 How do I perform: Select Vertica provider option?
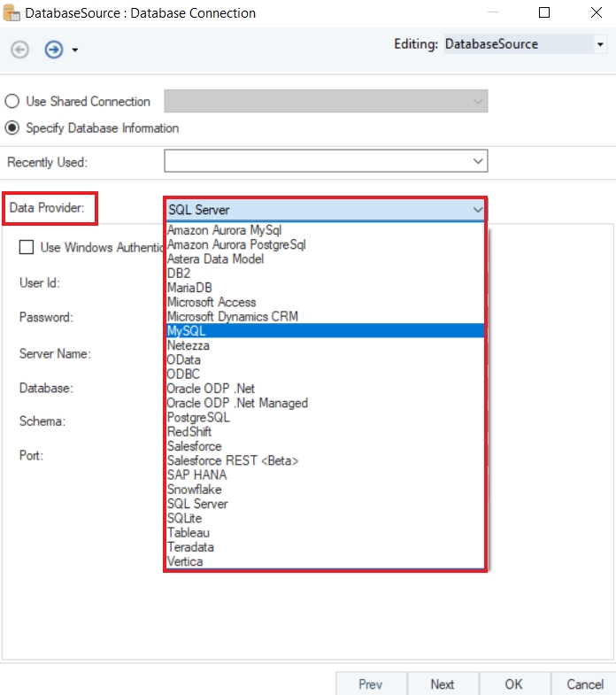[x=326, y=561]
